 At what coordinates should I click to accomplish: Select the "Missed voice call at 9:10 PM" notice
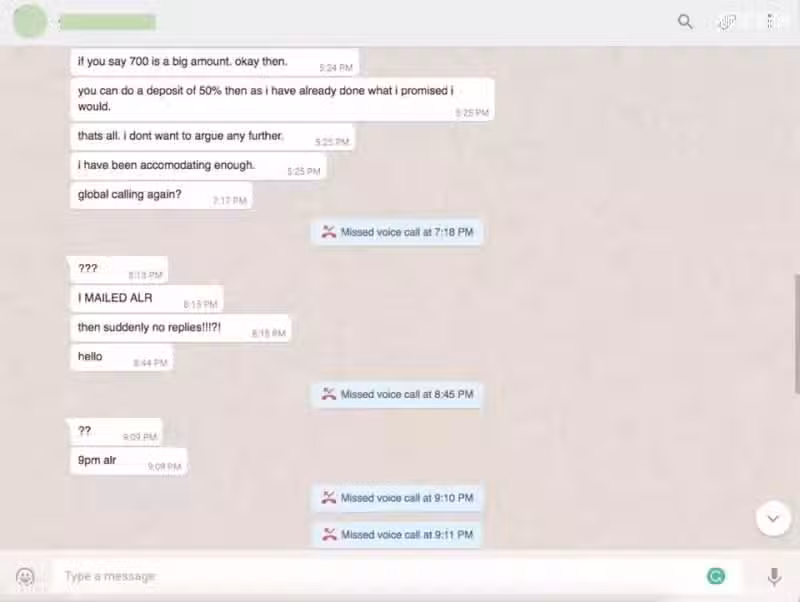(397, 498)
